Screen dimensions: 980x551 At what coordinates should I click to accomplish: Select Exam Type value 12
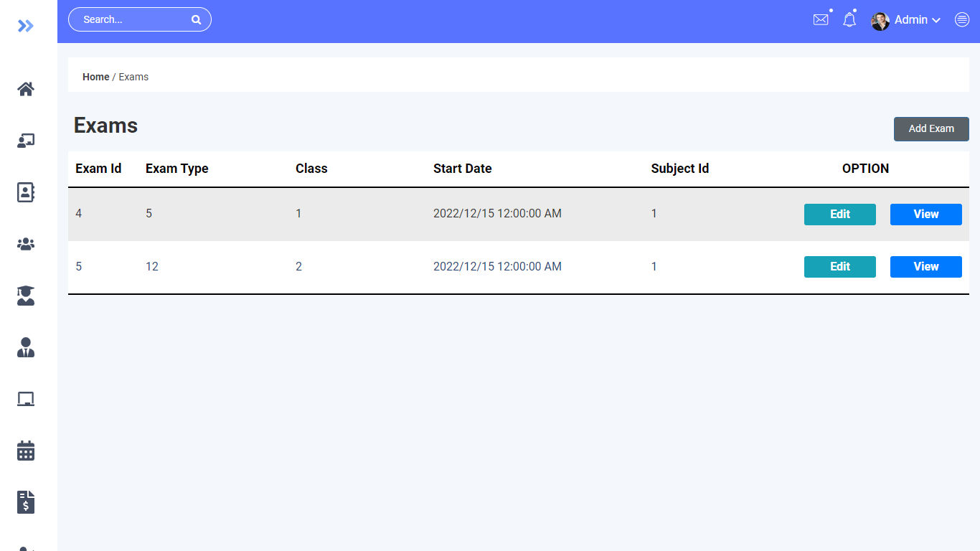tap(152, 267)
